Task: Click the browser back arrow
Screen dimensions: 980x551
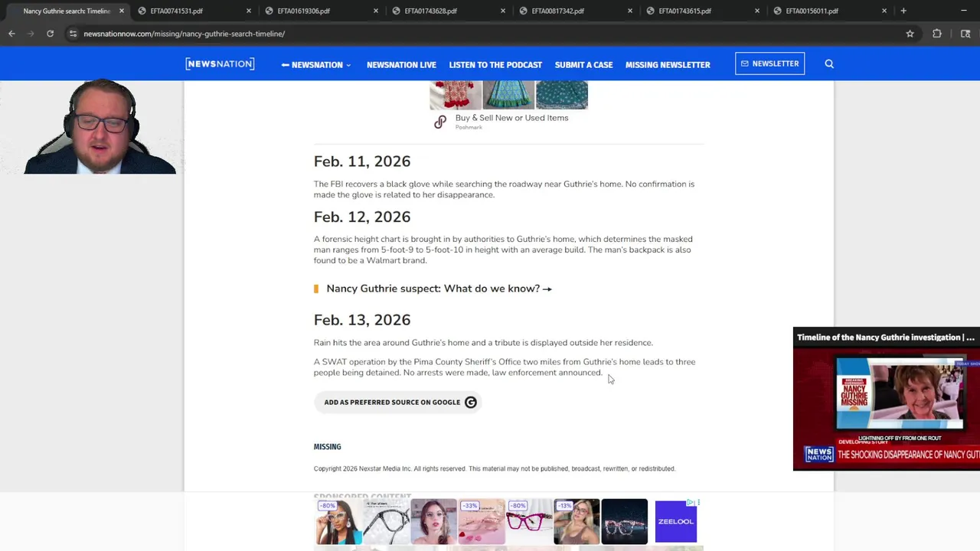Action: tap(11, 34)
